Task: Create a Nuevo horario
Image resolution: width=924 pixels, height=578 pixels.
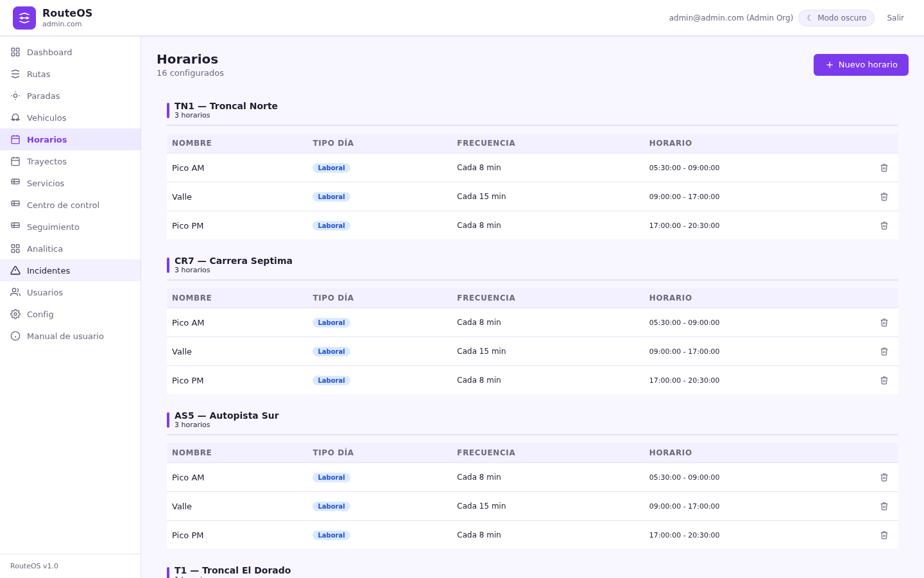Action: click(x=861, y=65)
